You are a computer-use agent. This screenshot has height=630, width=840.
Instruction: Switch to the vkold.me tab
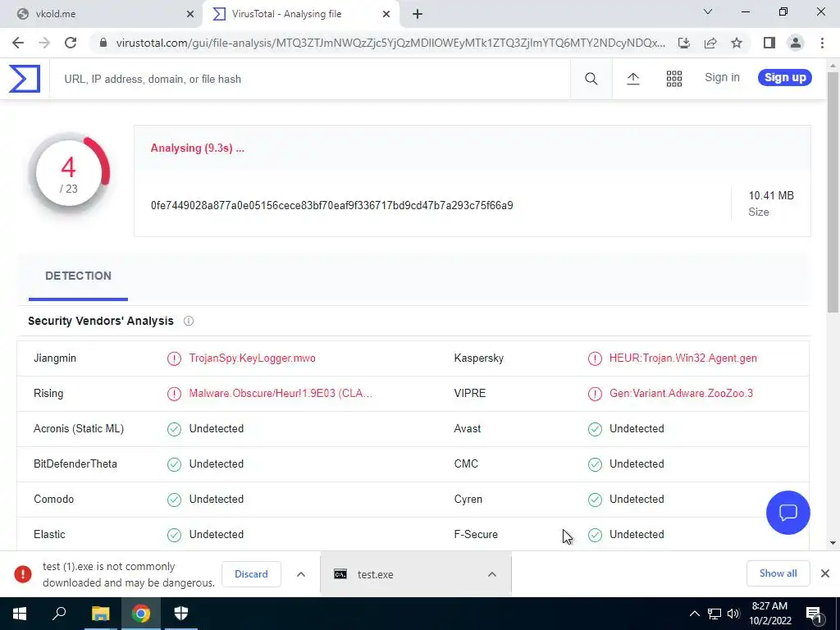[x=102, y=14]
